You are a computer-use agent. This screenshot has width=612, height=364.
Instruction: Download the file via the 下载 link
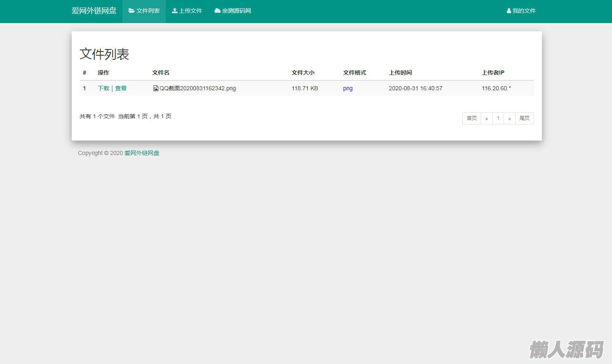[104, 88]
